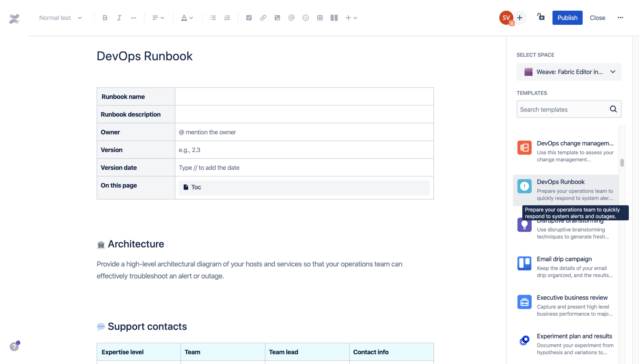The image size is (639, 364).
Task: Insert an emoji
Action: (305, 18)
